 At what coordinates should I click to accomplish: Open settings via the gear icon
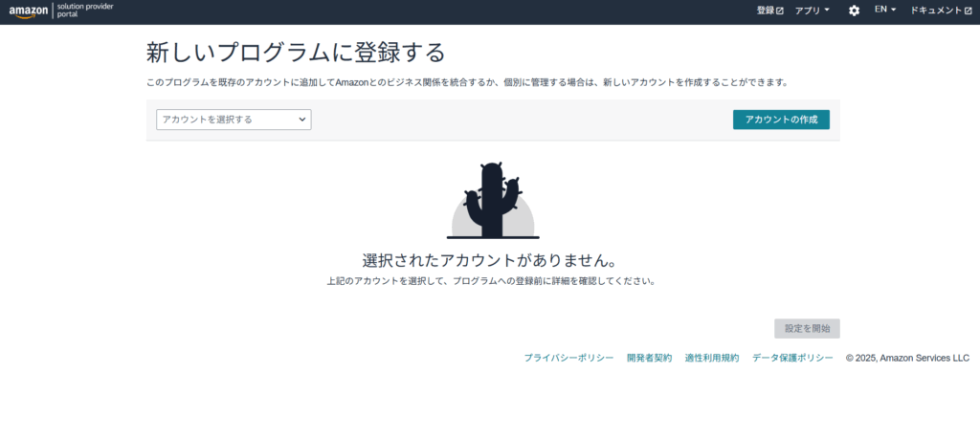click(x=854, y=11)
